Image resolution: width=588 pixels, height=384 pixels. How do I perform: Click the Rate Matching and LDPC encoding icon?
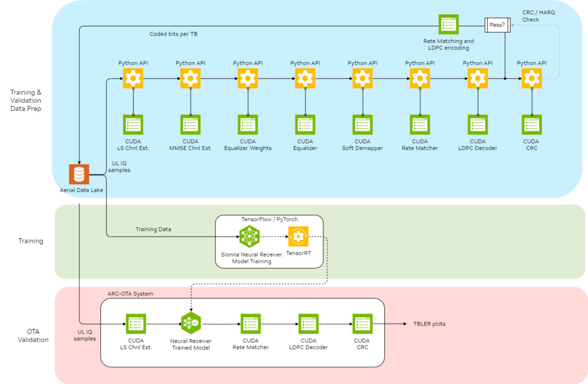click(x=448, y=25)
